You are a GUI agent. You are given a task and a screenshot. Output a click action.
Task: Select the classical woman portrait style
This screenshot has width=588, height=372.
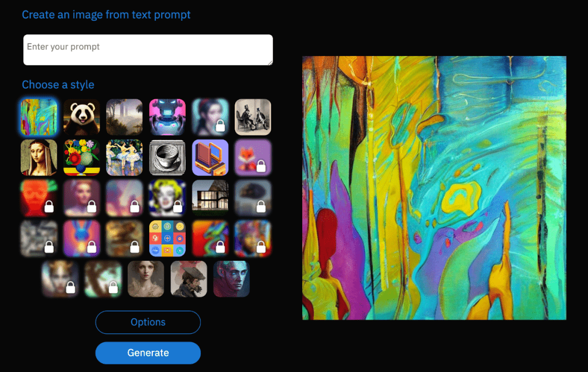[x=146, y=279]
